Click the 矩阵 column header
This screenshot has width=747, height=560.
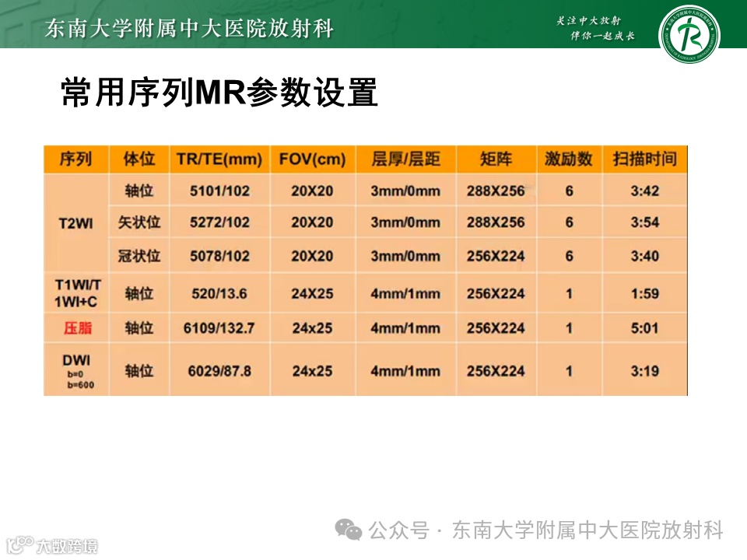point(496,159)
